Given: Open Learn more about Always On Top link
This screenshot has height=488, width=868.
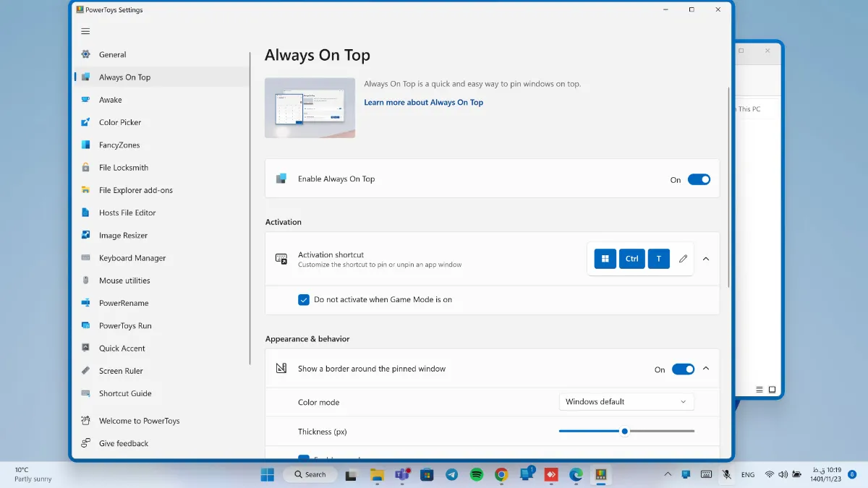Looking at the screenshot, I should coord(423,103).
